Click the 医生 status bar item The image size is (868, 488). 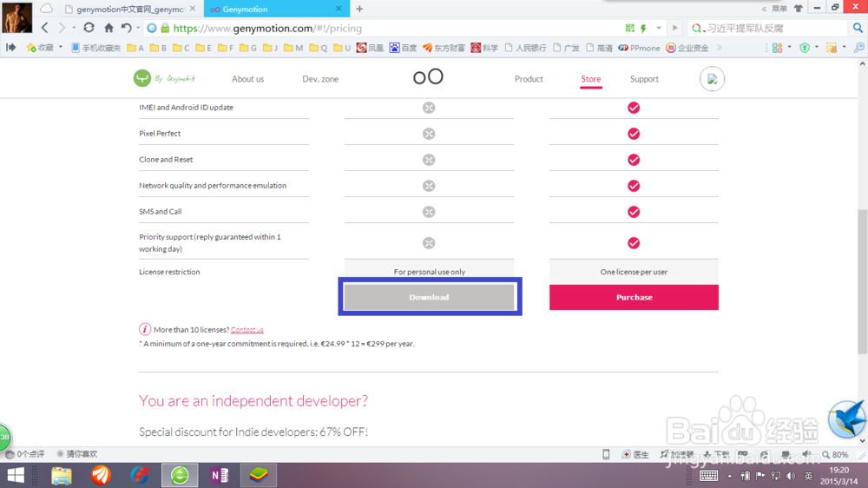tap(635, 454)
